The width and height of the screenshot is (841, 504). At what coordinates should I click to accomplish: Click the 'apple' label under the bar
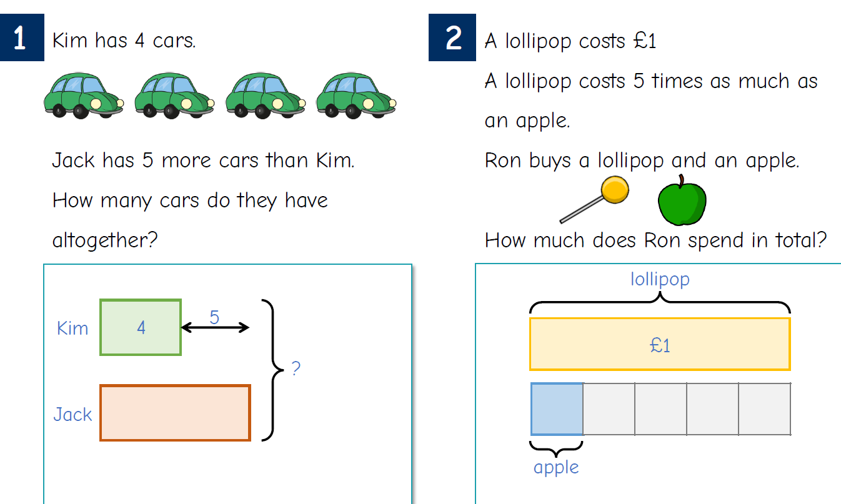(556, 467)
